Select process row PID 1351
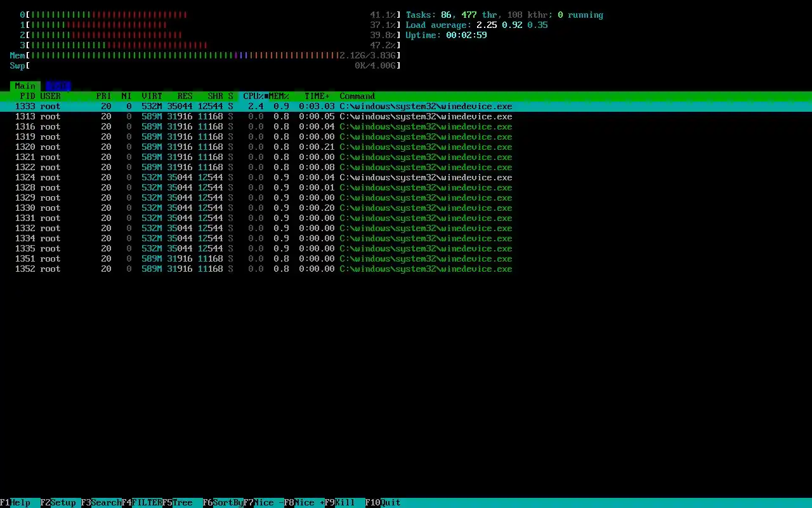The width and height of the screenshot is (812, 508). coord(406,258)
